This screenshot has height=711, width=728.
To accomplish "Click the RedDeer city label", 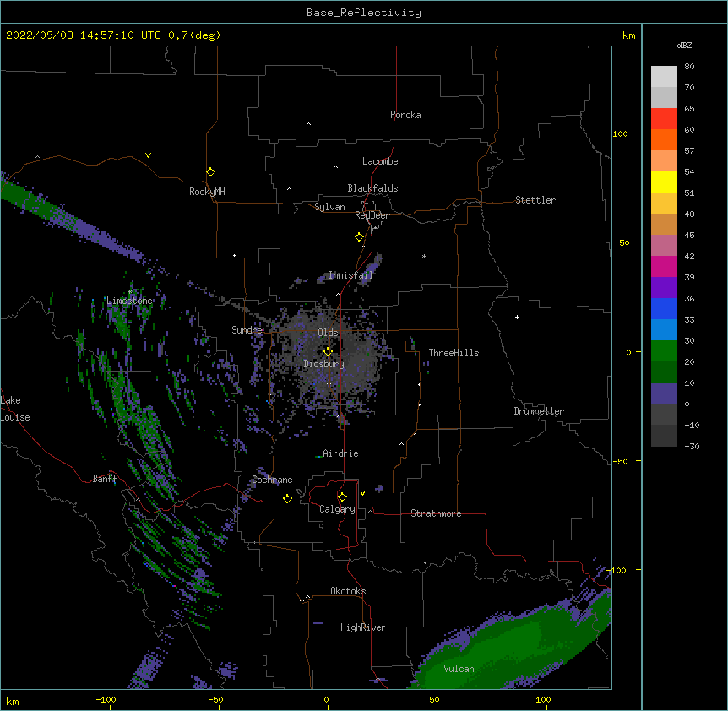I will click(x=372, y=215).
